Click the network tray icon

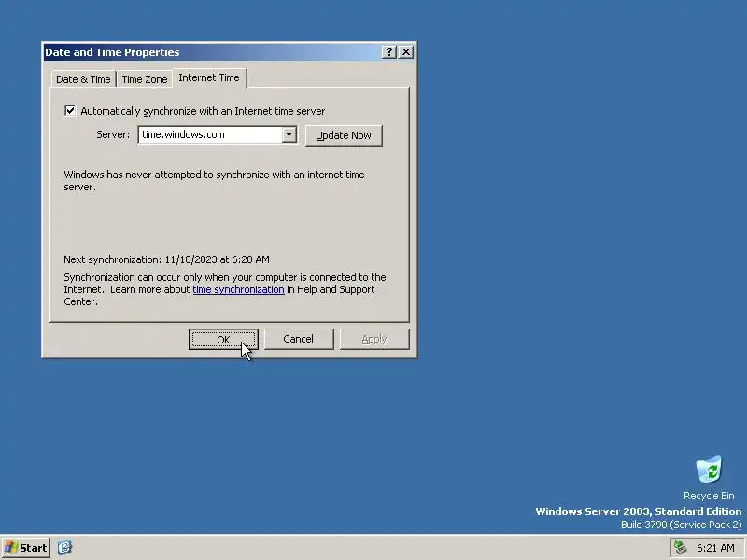pos(681,548)
